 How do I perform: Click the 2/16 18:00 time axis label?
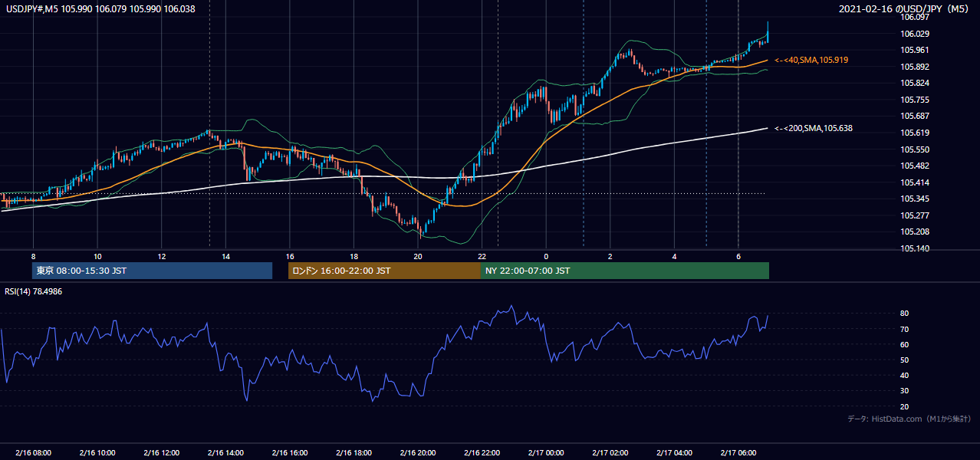pyautogui.click(x=354, y=453)
